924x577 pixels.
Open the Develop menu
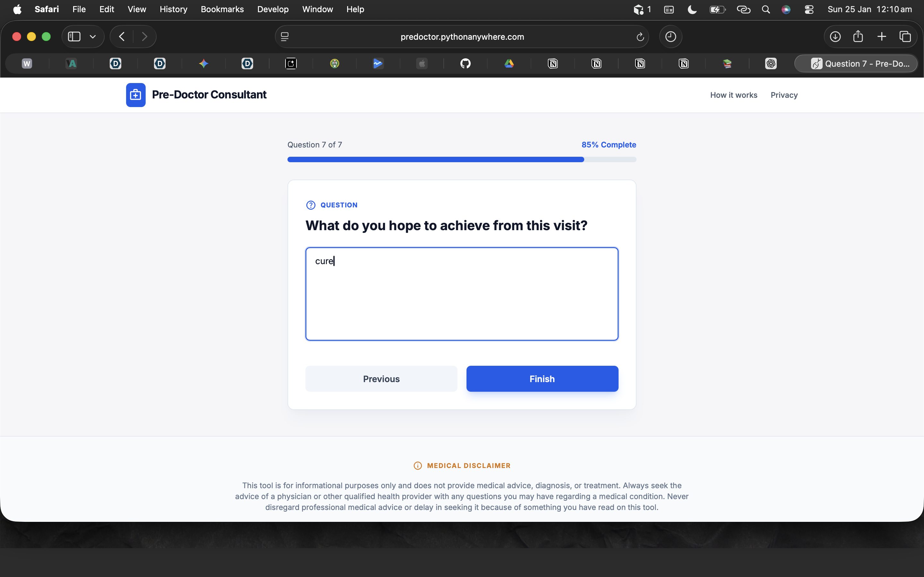click(x=273, y=9)
